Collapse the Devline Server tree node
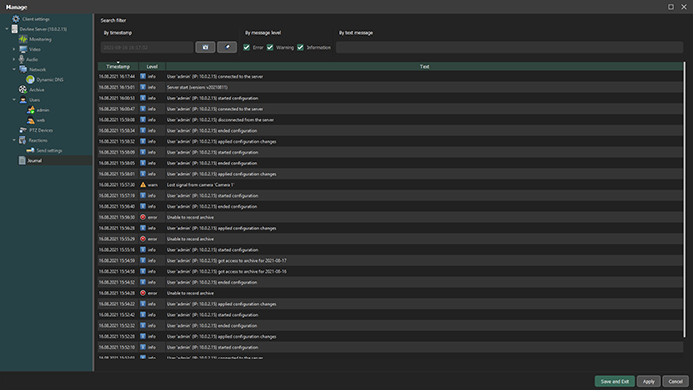 tap(7, 29)
